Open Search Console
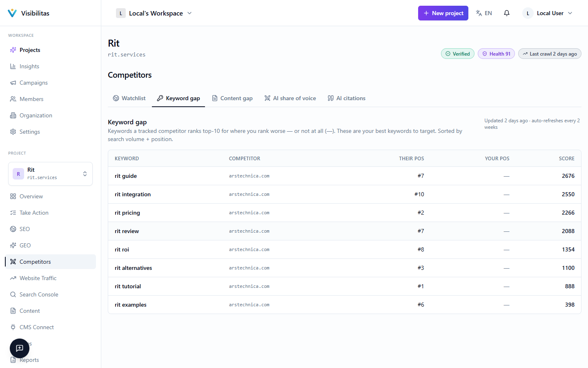This screenshot has width=588, height=368. coord(50,294)
